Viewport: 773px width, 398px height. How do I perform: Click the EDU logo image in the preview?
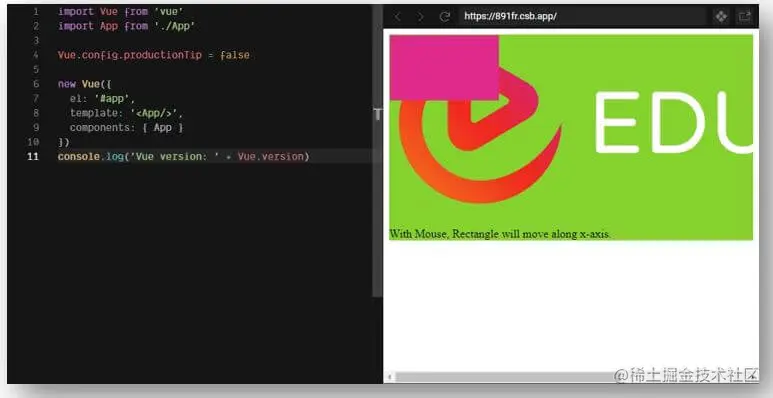pyautogui.click(x=571, y=137)
